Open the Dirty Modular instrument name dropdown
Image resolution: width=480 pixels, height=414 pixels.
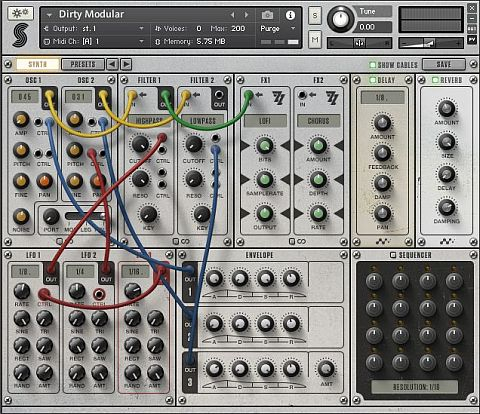pos(50,15)
